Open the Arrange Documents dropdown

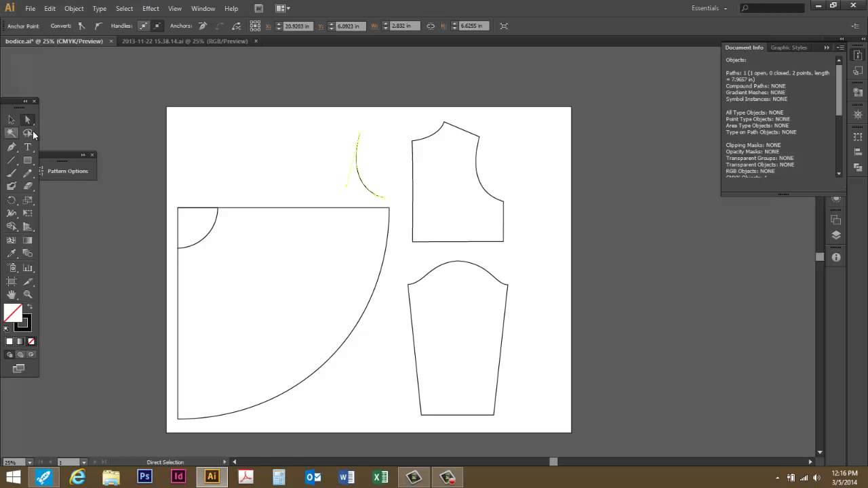point(283,8)
